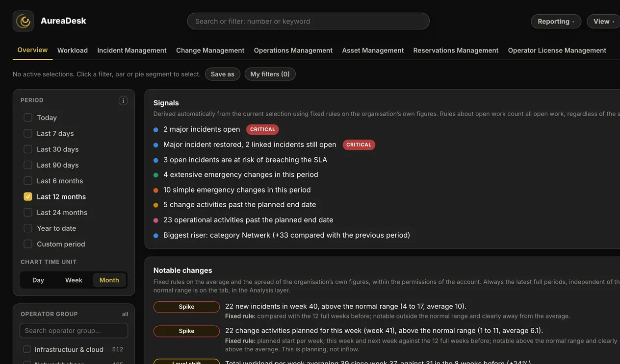Focus the Search operator group field
This screenshot has width=620, height=364.
pyautogui.click(x=74, y=331)
